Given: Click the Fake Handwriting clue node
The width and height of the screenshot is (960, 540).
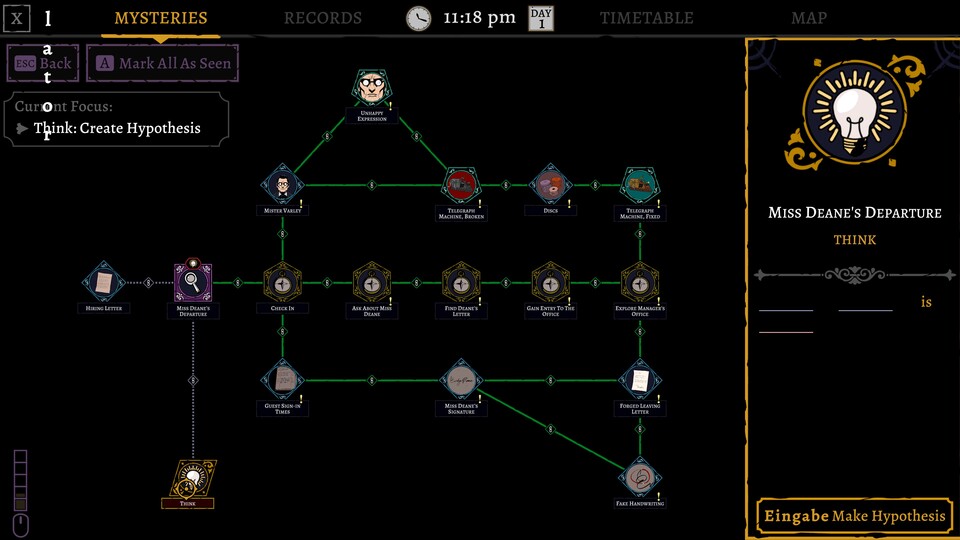Looking at the screenshot, I should pyautogui.click(x=639, y=478).
